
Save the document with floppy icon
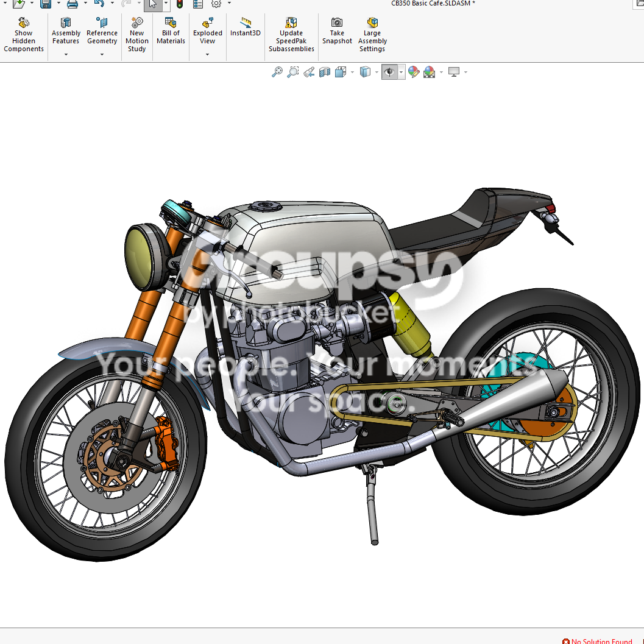pyautogui.click(x=46, y=4)
